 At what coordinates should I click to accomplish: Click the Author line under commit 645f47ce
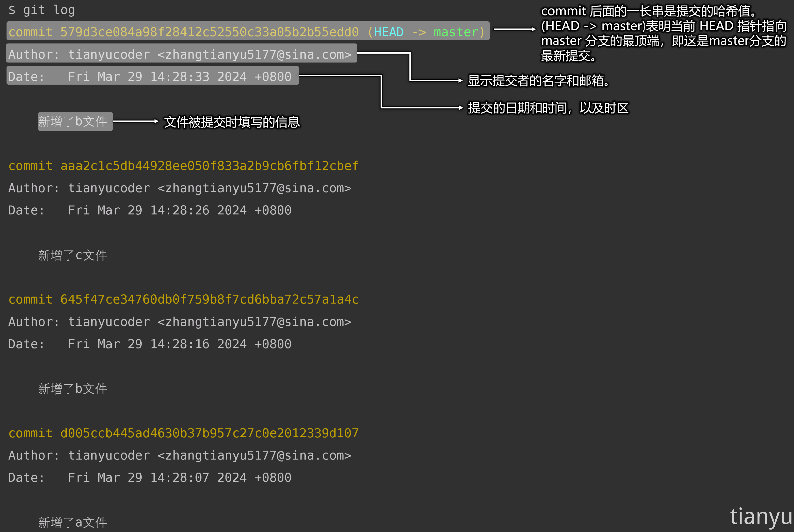click(x=180, y=322)
